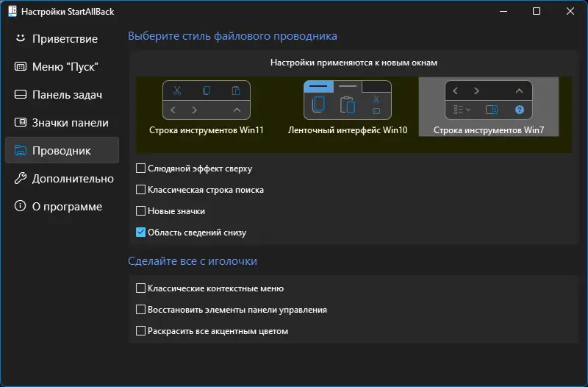The width and height of the screenshot is (588, 387).
Task: Choose the Win10 ribbon style thumbnail
Action: click(347, 100)
